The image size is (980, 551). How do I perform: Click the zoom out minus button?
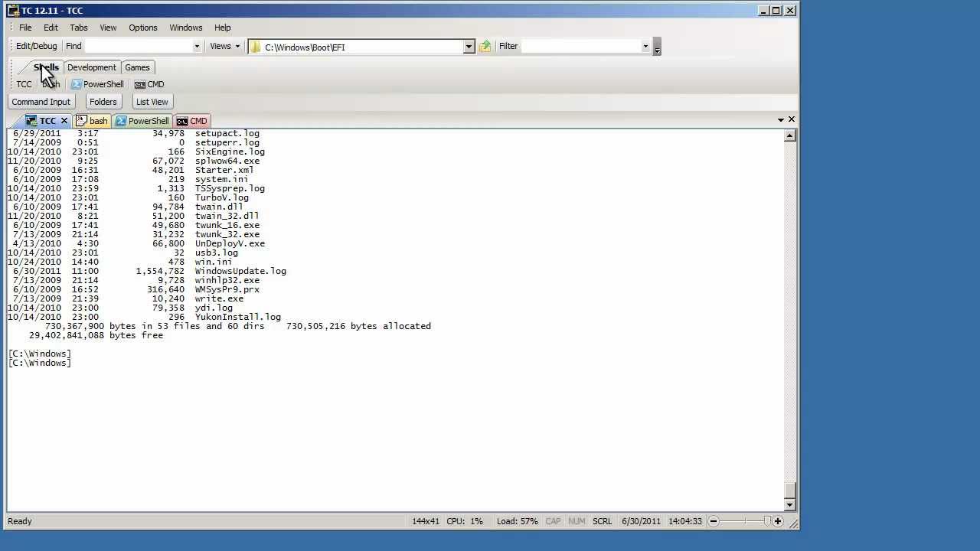tap(714, 521)
